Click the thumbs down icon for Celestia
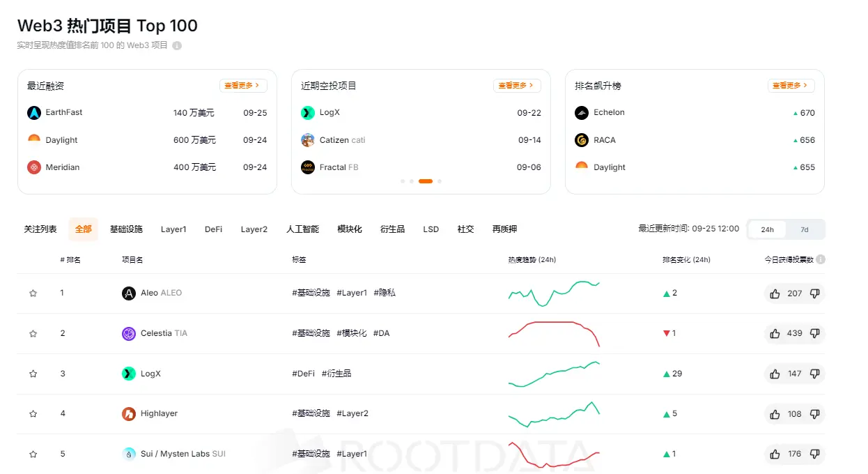The width and height of the screenshot is (868, 474). click(x=814, y=333)
